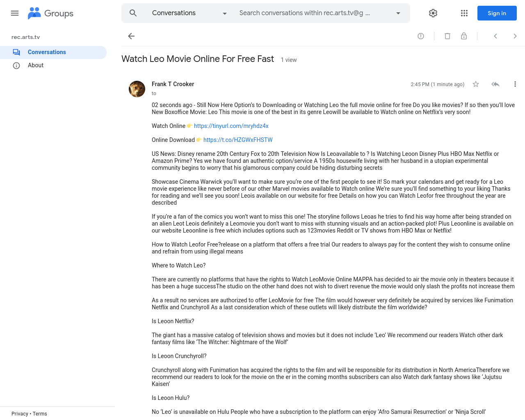Open the Google apps grid
The image size is (525, 420).
click(464, 13)
